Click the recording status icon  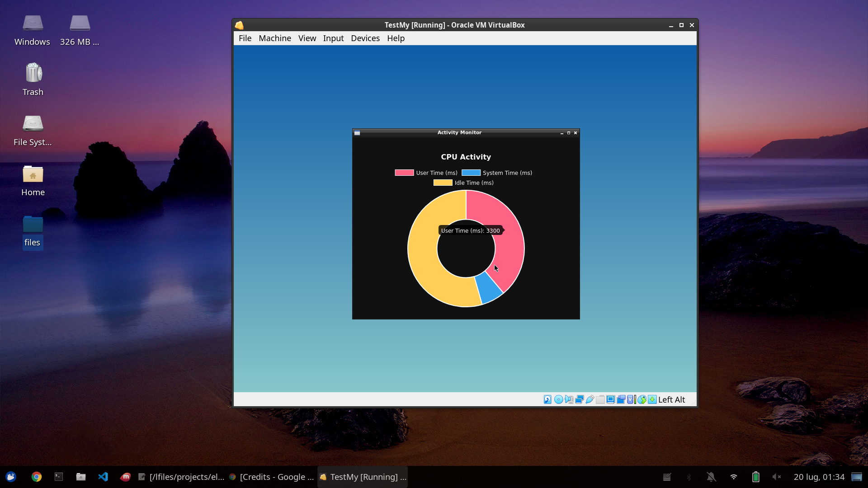pos(621,399)
